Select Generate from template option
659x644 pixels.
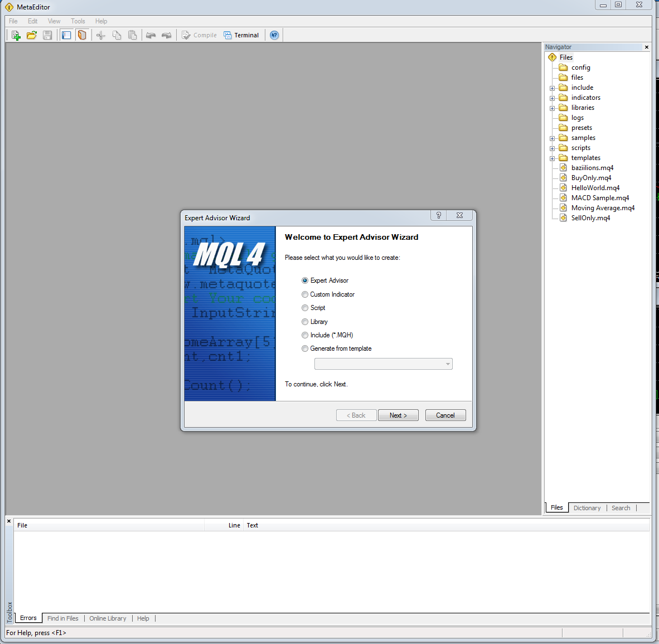tap(305, 348)
